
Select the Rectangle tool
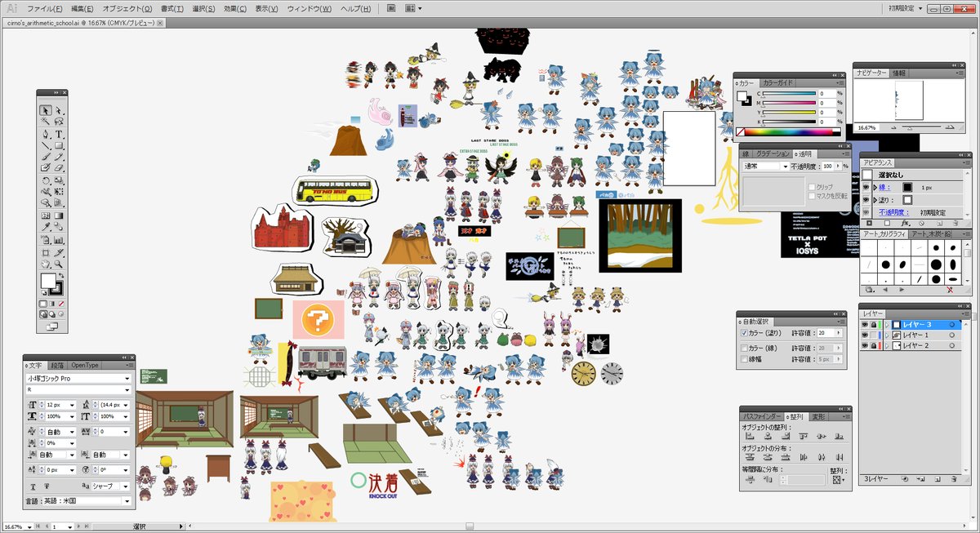coord(59,145)
